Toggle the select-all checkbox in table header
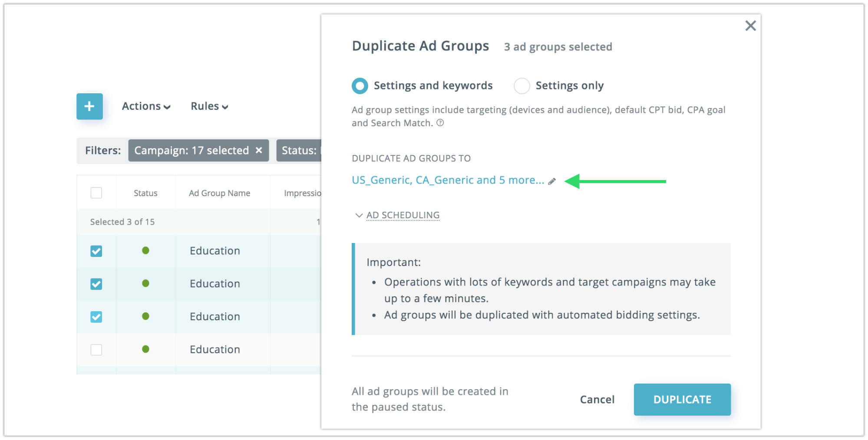 point(96,193)
